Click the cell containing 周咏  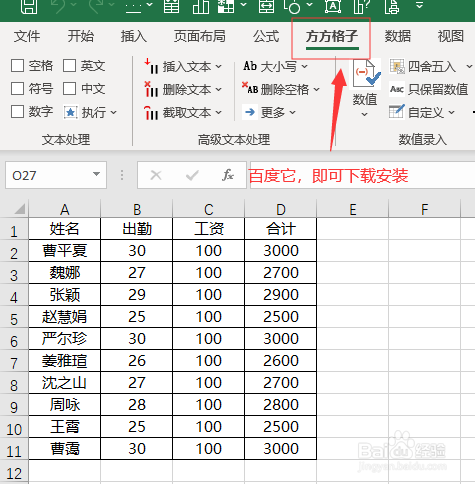pos(65,405)
